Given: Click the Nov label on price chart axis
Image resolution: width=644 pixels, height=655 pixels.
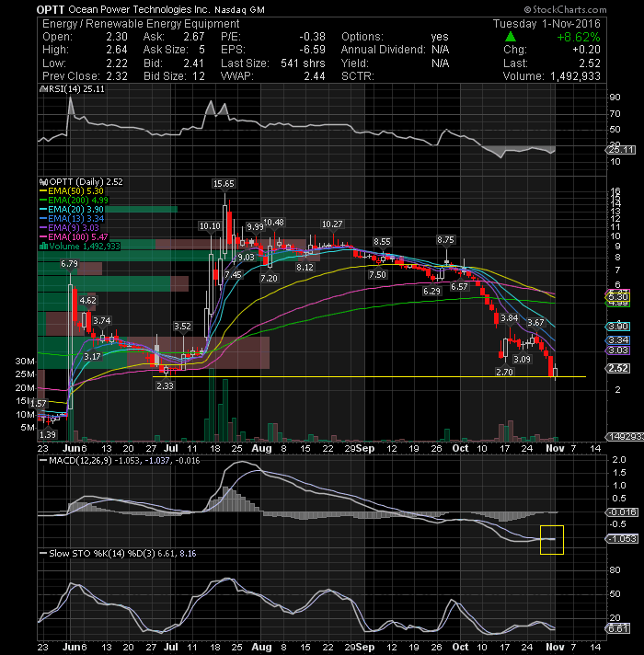Looking at the screenshot, I should (555, 449).
